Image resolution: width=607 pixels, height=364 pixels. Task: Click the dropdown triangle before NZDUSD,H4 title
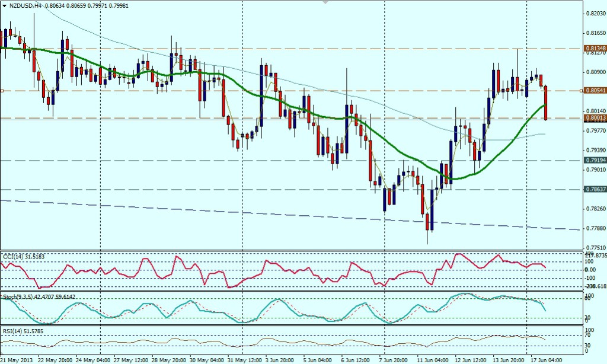point(4,5)
